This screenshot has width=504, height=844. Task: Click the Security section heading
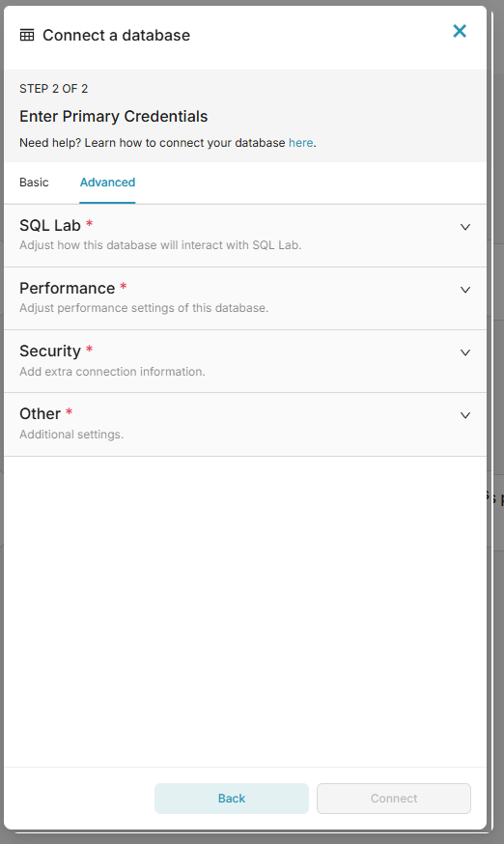50,351
